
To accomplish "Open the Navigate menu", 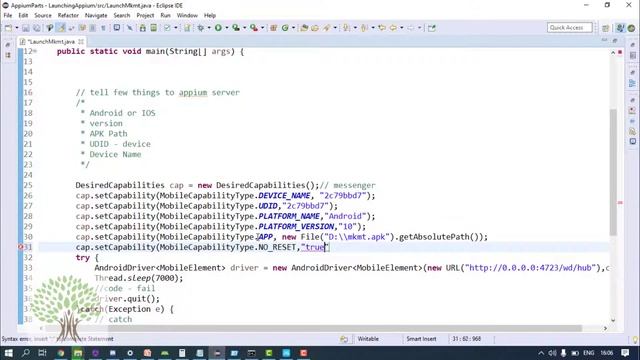I will click(96, 15).
